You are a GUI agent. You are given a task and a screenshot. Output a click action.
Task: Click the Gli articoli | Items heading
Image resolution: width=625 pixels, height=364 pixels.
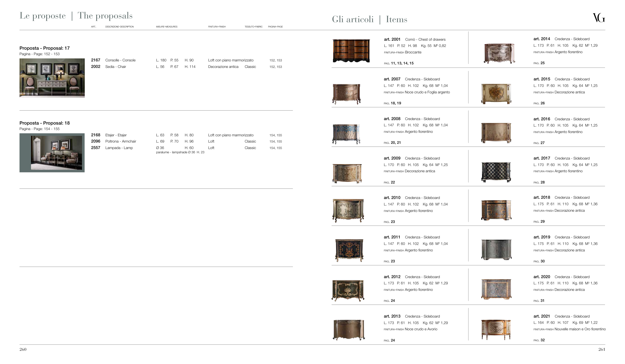coord(369,19)
